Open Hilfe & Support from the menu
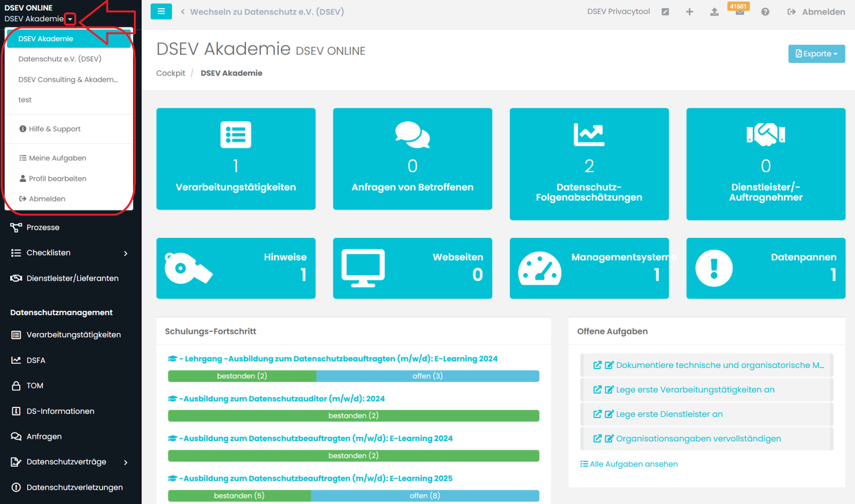Image resolution: width=855 pixels, height=504 pixels. pos(69,129)
